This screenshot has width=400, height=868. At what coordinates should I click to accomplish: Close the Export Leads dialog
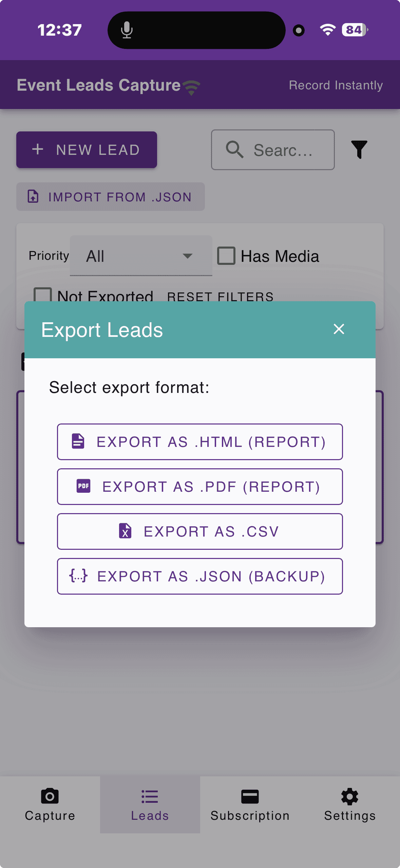[339, 329]
